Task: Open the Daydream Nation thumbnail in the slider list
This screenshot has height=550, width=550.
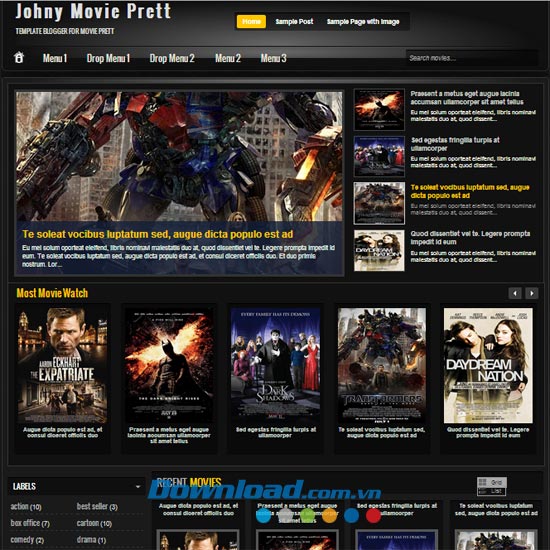Action: (x=379, y=250)
